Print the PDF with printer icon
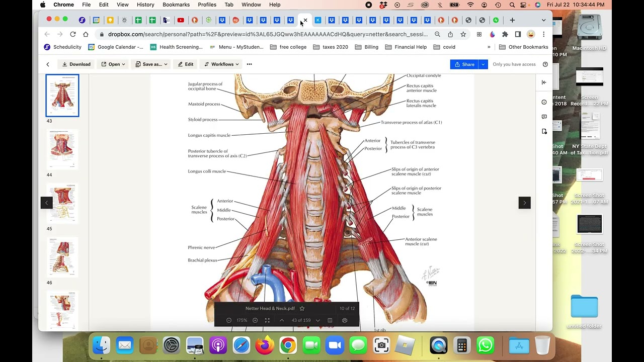Screen dimensions: 644x362 pos(345,320)
